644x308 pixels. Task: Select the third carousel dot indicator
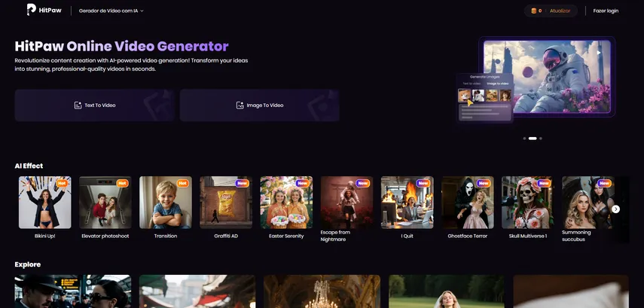pyautogui.click(x=541, y=139)
